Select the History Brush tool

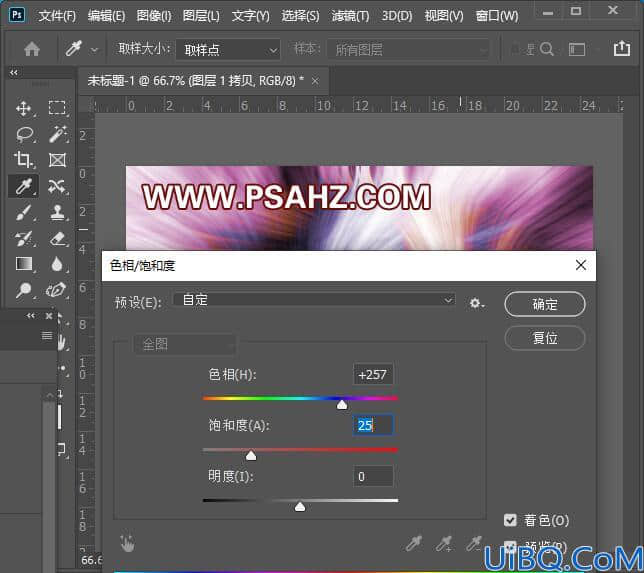pyautogui.click(x=23, y=239)
